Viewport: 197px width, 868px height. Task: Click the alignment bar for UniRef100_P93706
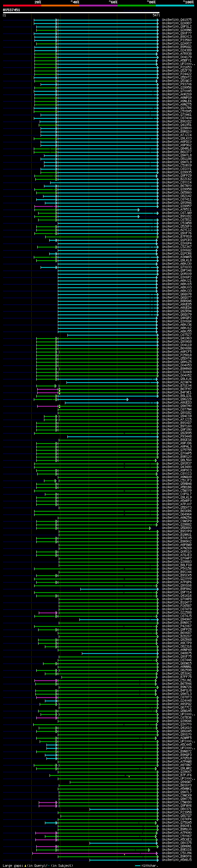pyautogui.click(x=108, y=84)
